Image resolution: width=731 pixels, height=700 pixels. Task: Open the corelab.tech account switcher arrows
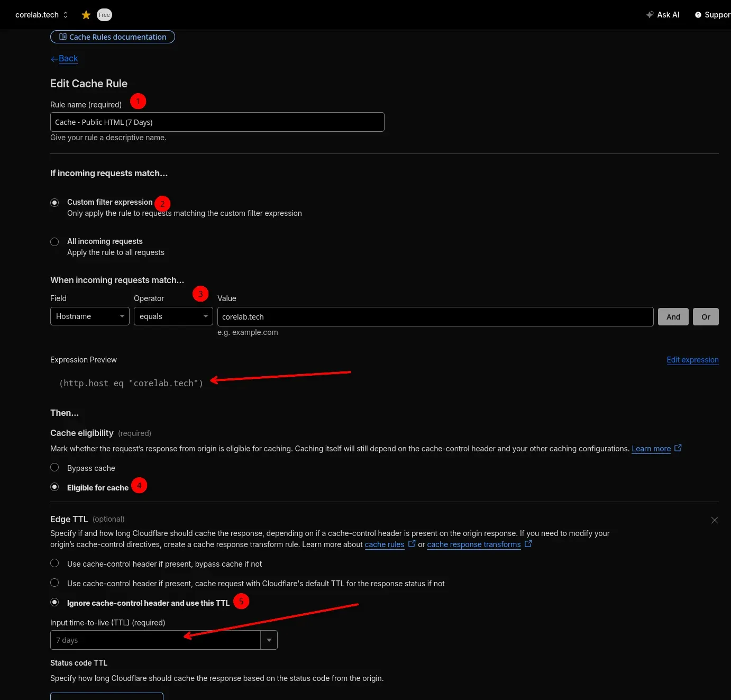click(66, 15)
